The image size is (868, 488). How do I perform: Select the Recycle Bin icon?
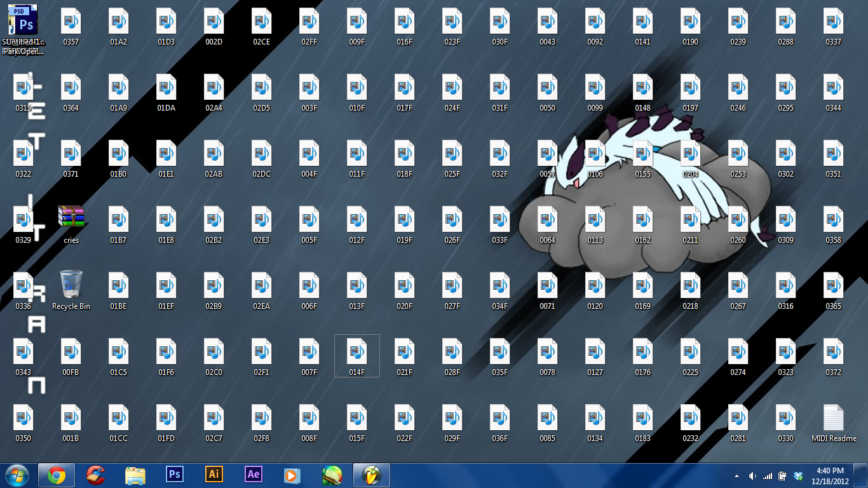pos(71,284)
